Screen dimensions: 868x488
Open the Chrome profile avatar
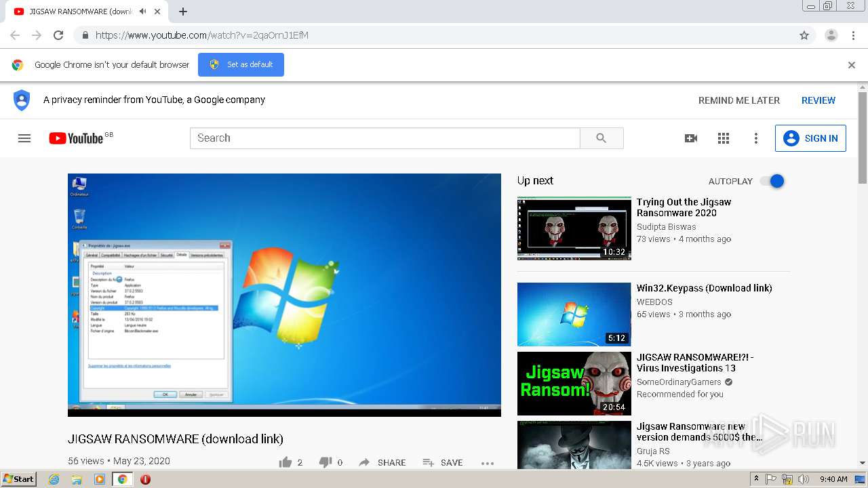[x=831, y=35]
